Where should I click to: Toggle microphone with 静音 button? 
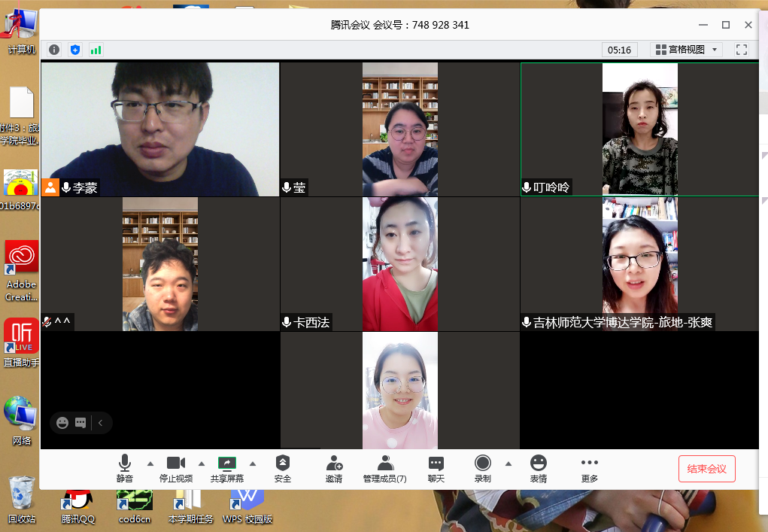[125, 469]
